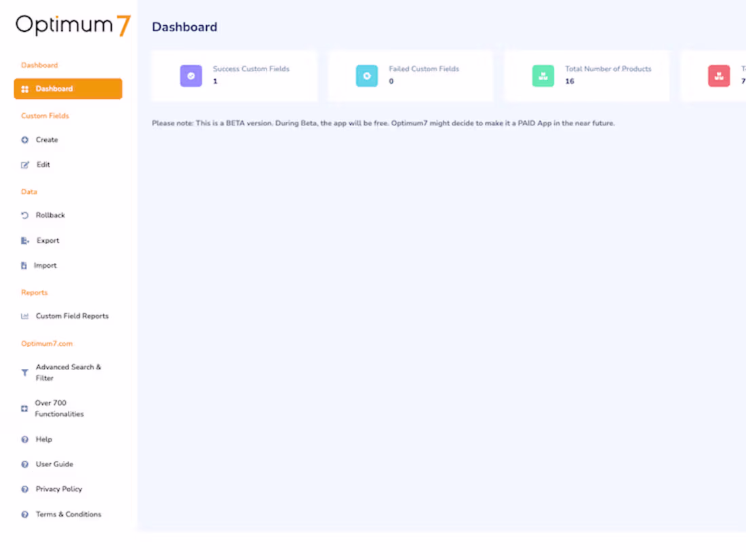The height and width of the screenshot is (560, 746).
Task: Click the Over 700 Functionalities puzzle icon
Action: (24, 409)
